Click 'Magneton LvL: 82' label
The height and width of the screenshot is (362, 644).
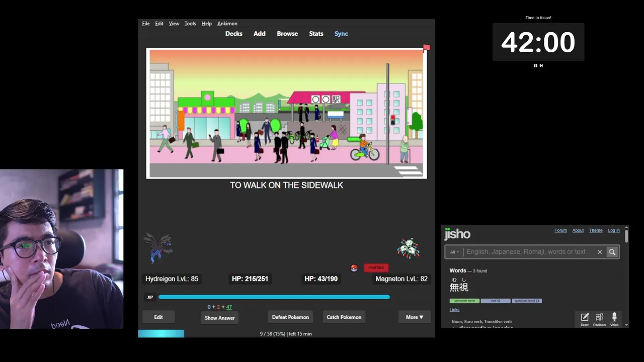401,279
